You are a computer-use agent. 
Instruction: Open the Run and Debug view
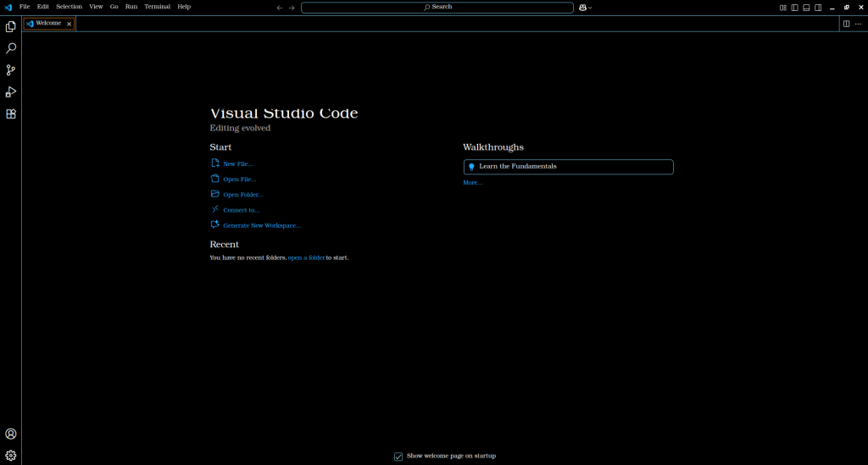pyautogui.click(x=11, y=92)
